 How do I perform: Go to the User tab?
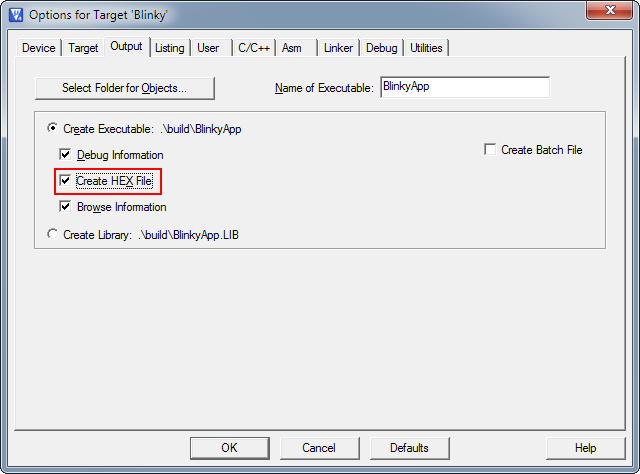coord(211,48)
